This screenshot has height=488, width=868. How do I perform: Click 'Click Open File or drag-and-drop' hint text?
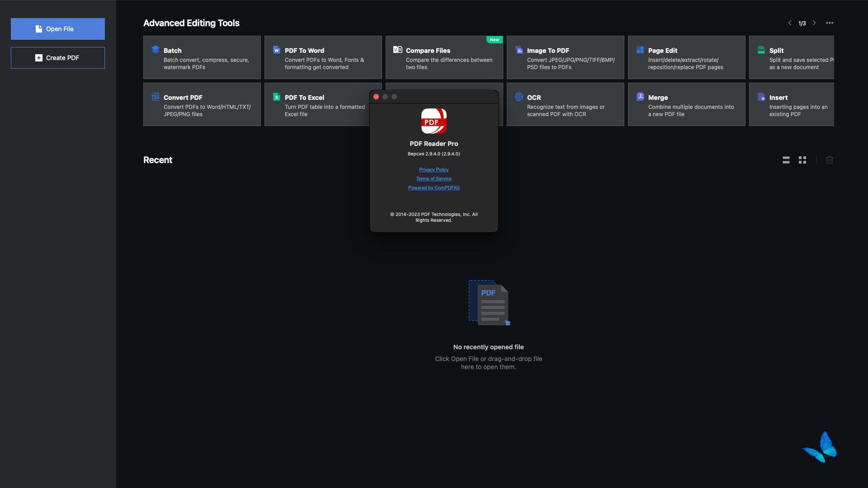click(x=489, y=363)
